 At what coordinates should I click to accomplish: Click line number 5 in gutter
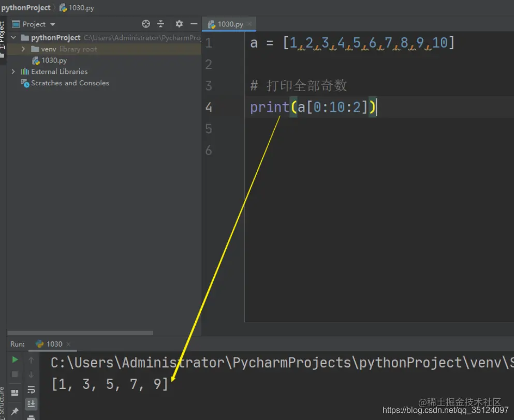[209, 129]
